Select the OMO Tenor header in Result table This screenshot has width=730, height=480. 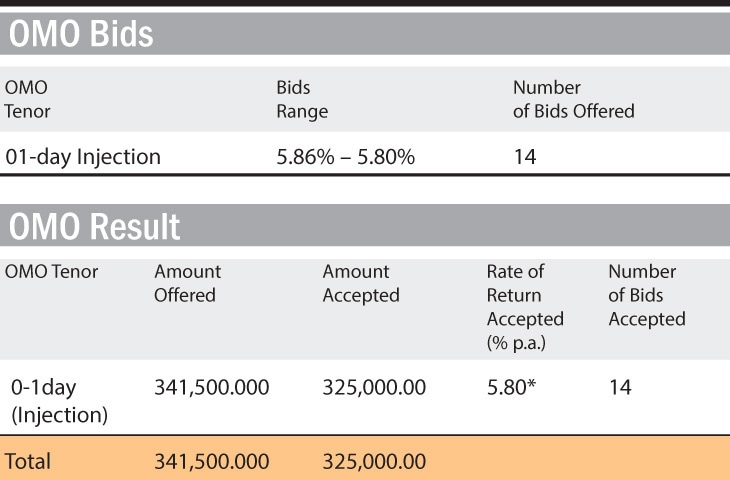[x=51, y=271]
